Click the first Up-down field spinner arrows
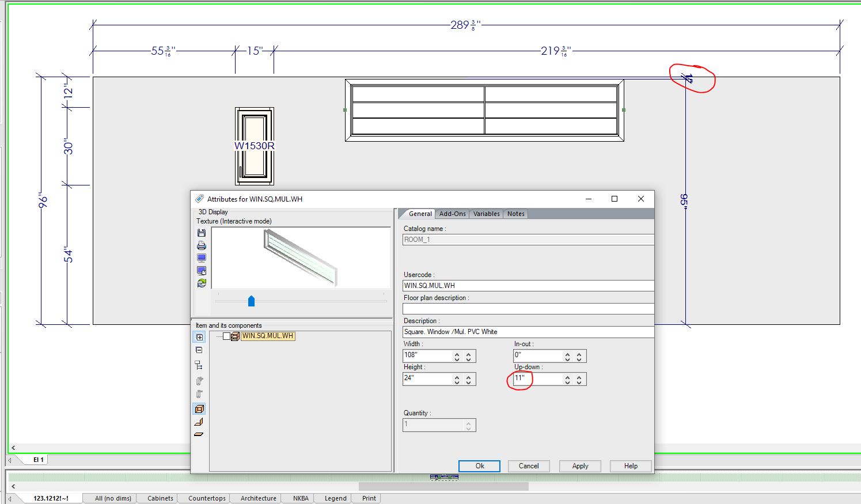Image resolution: width=861 pixels, height=504 pixels. pyautogui.click(x=568, y=380)
